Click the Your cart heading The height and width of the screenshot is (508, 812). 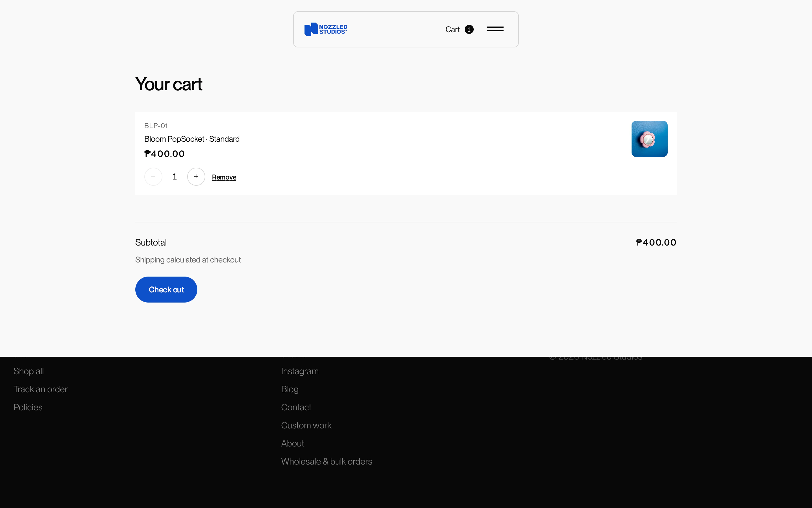coord(169,84)
